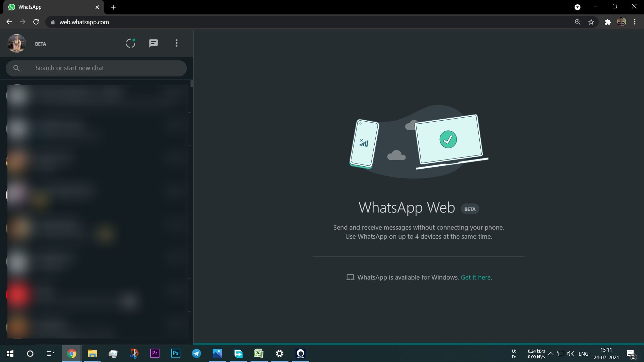Follow the Get it here link

pos(476,278)
